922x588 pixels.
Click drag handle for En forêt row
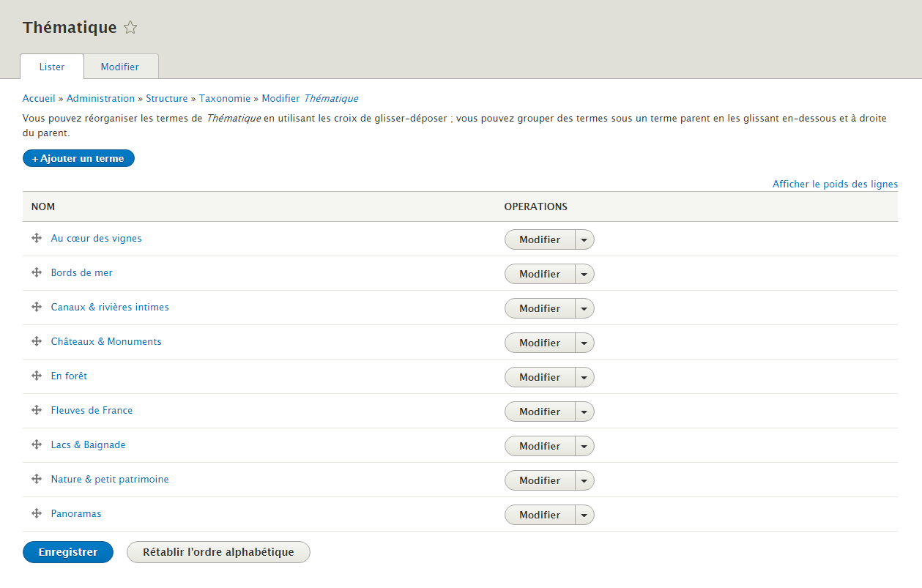click(x=36, y=376)
